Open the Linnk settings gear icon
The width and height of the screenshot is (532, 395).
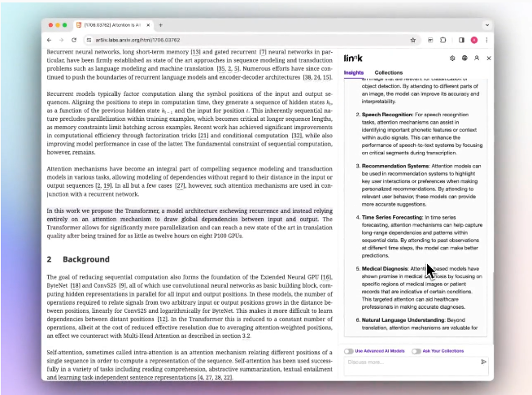point(453,58)
